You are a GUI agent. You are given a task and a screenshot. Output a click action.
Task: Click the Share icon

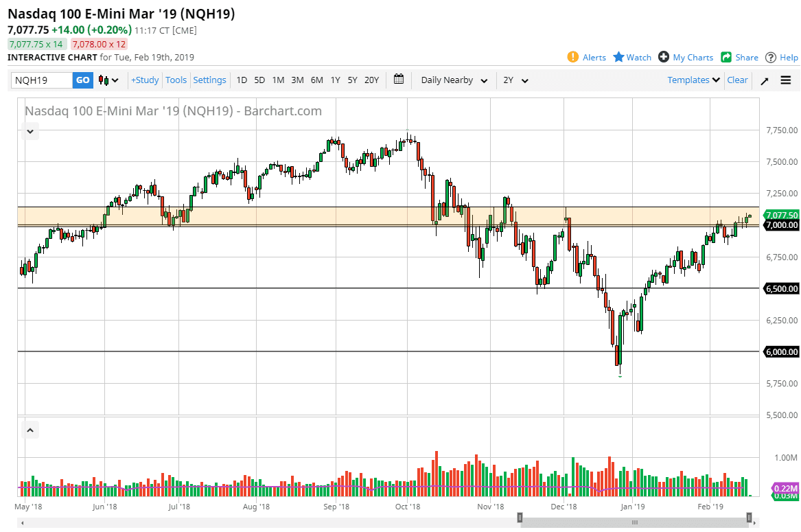point(725,57)
